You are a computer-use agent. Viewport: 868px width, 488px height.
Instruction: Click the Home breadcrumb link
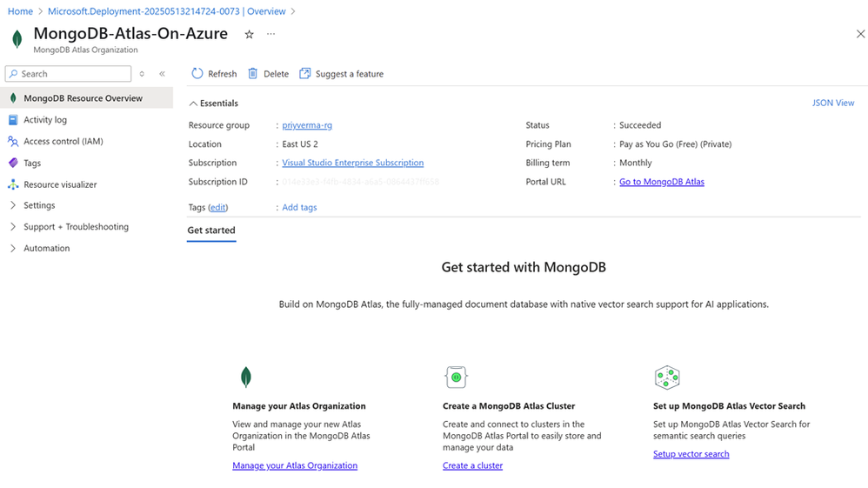pos(20,11)
